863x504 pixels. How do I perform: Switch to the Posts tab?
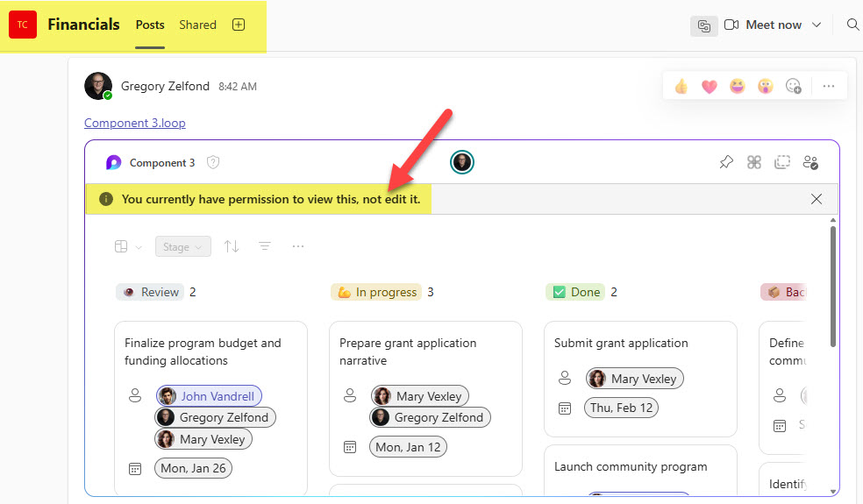pos(150,25)
